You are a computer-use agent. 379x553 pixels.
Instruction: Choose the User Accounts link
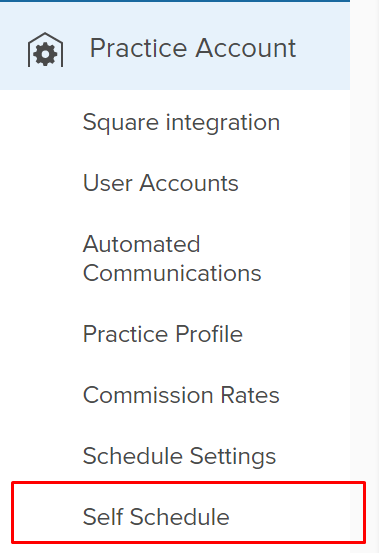(161, 183)
